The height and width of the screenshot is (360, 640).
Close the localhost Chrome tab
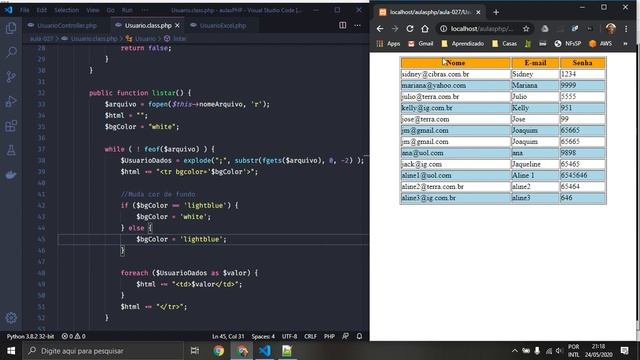[x=478, y=12]
